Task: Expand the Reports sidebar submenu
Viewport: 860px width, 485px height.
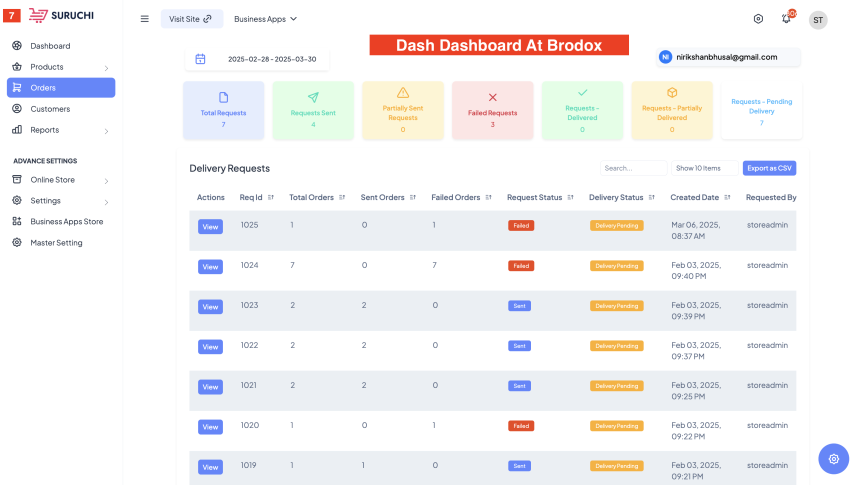Action: coord(106,131)
